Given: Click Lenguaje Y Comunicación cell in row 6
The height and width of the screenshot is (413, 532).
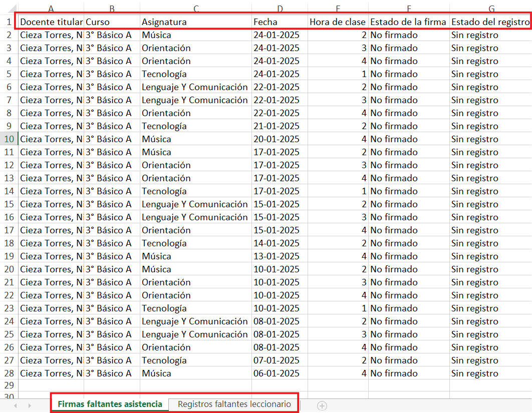Looking at the screenshot, I should pyautogui.click(x=196, y=87).
